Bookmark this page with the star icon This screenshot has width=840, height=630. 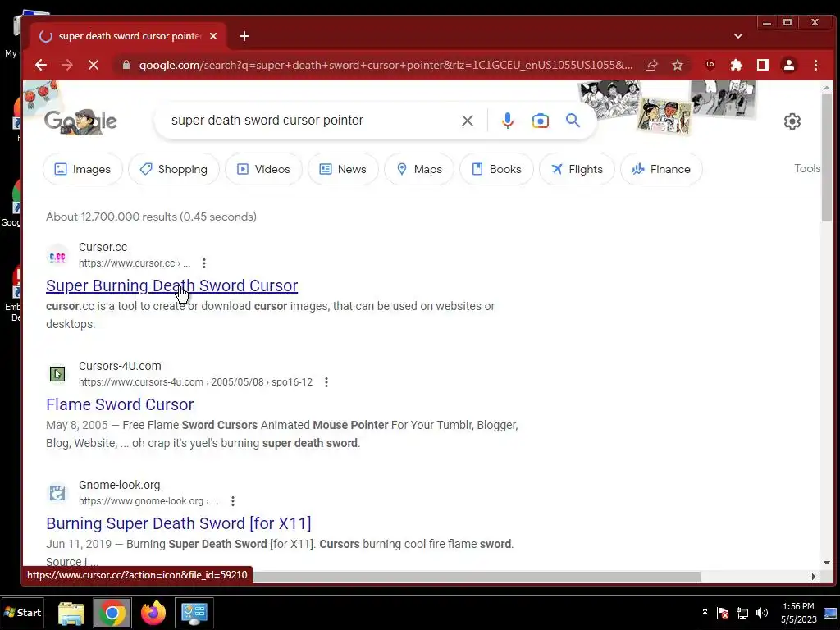pyautogui.click(x=678, y=66)
